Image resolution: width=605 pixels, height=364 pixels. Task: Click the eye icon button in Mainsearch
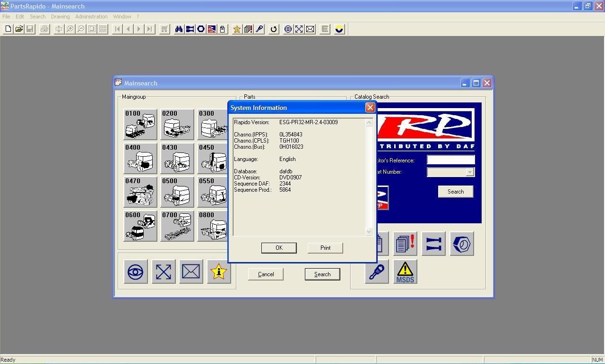click(x=135, y=272)
